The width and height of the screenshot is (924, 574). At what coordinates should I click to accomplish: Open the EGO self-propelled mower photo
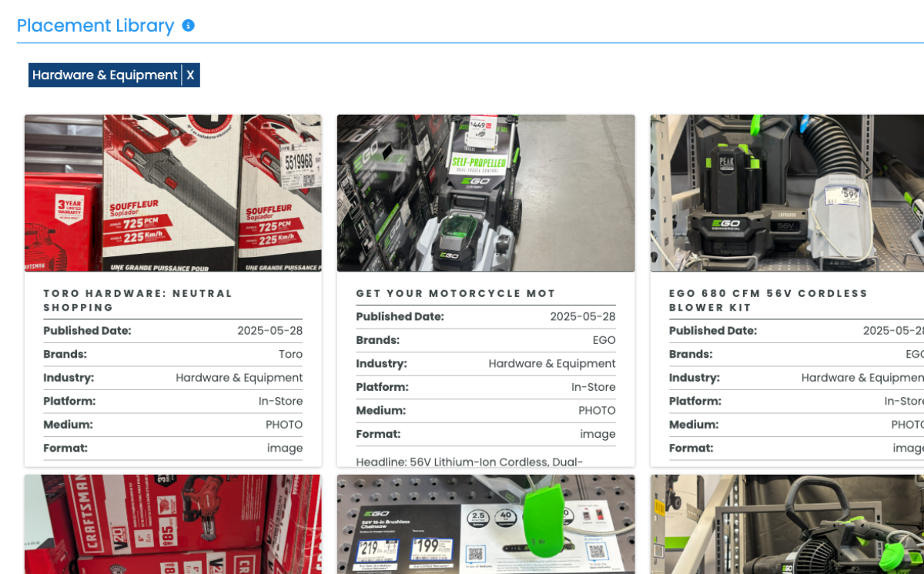tap(486, 193)
